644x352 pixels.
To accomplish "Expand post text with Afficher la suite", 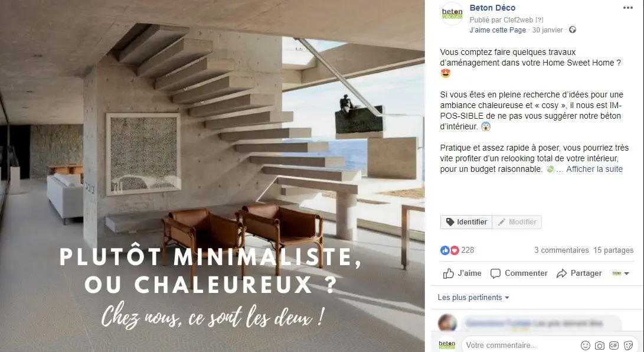I will [x=594, y=169].
